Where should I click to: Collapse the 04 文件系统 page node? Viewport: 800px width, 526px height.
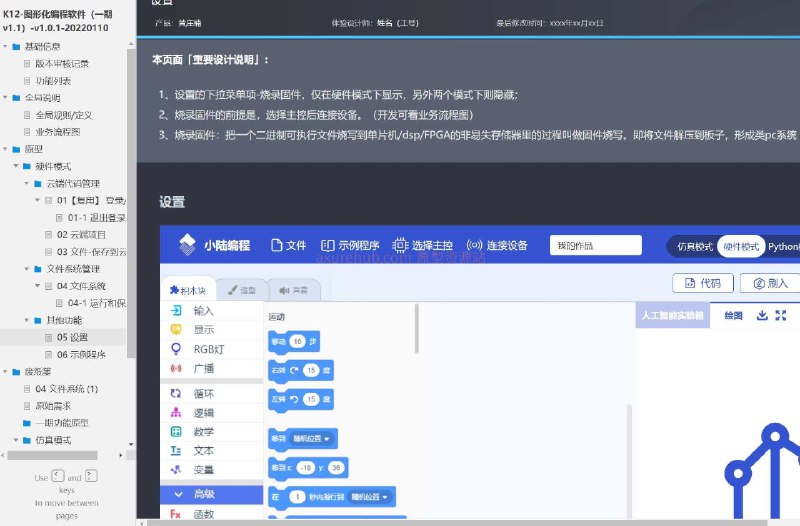pyautogui.click(x=37, y=286)
